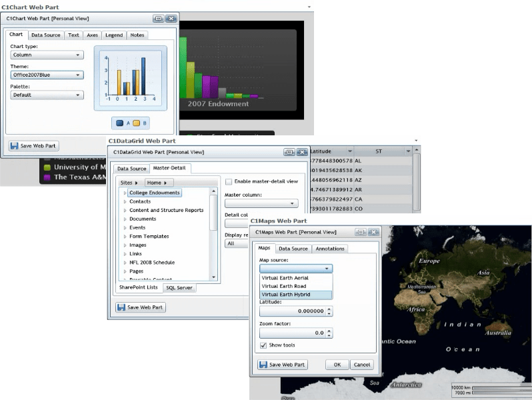Expand the Documents tree node
The height and width of the screenshot is (400, 532).
pyautogui.click(x=125, y=219)
